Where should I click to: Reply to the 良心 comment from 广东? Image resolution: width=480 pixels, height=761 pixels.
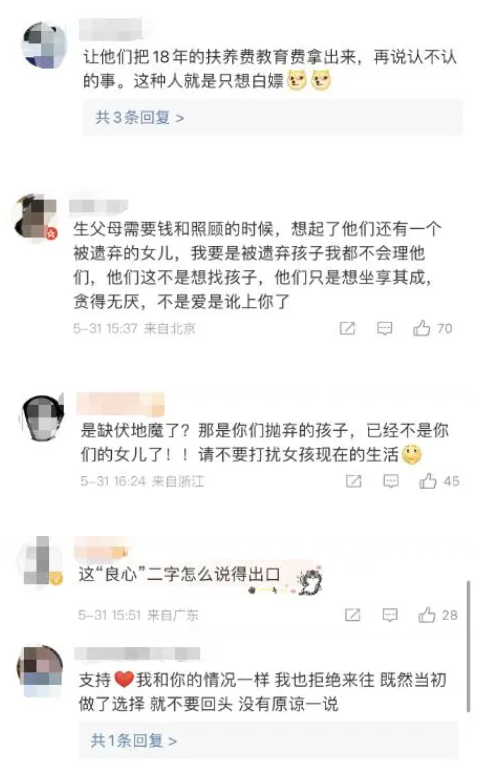390,615
